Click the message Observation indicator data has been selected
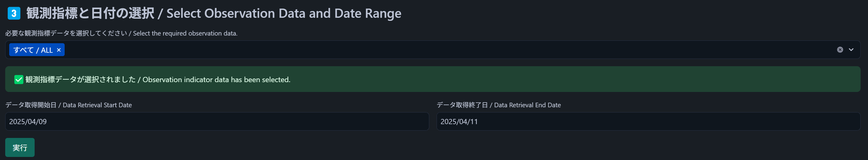This screenshot has height=160, width=868. click(216, 79)
